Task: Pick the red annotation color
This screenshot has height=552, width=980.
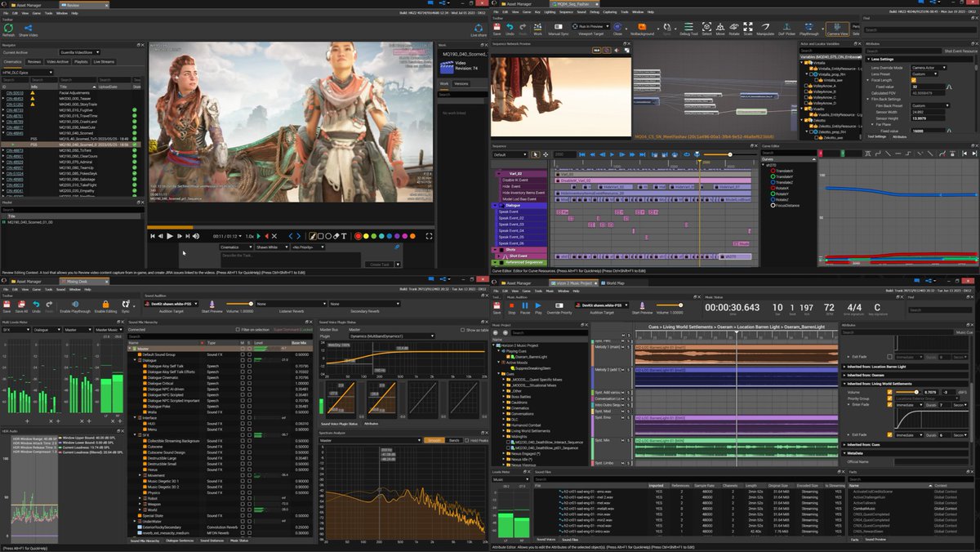Action: point(359,236)
